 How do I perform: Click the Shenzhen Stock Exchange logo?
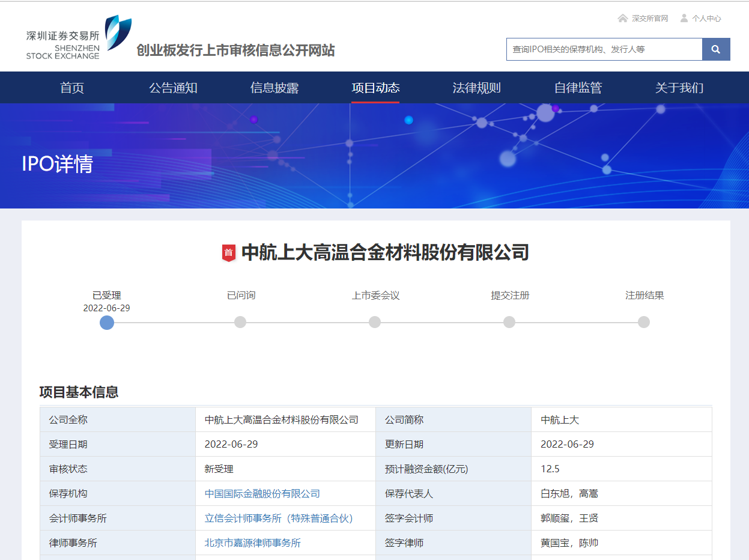click(79, 37)
